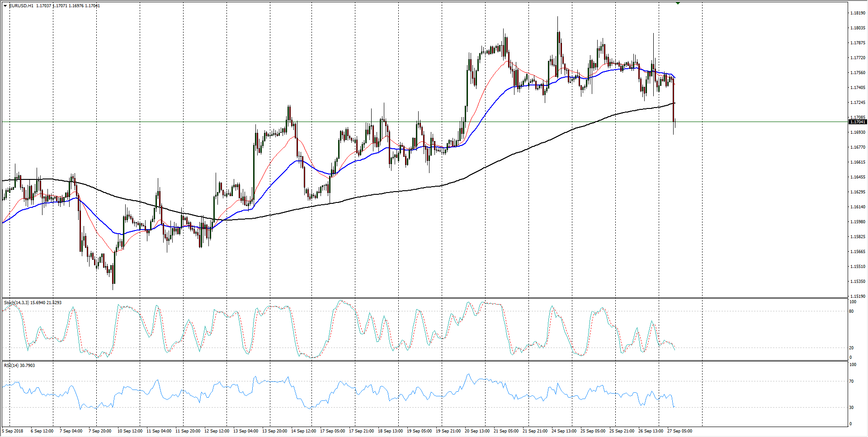The height and width of the screenshot is (437, 868).
Task: Click the 1.17720 price axis label
Action: tap(858, 58)
